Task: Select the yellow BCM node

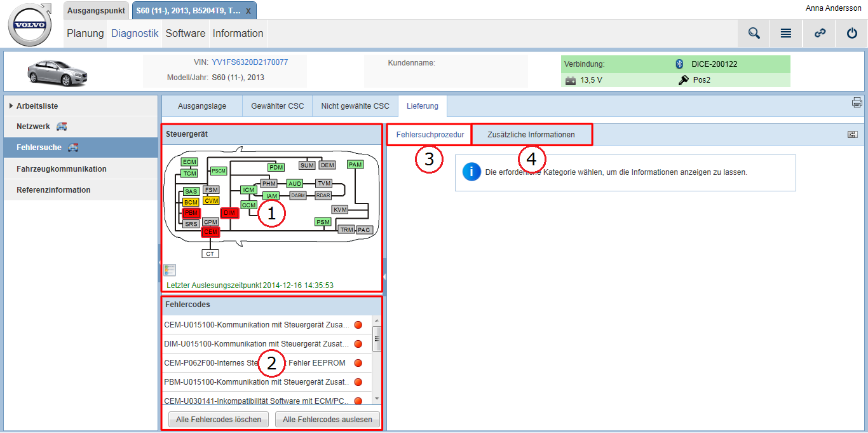Action: click(x=191, y=202)
